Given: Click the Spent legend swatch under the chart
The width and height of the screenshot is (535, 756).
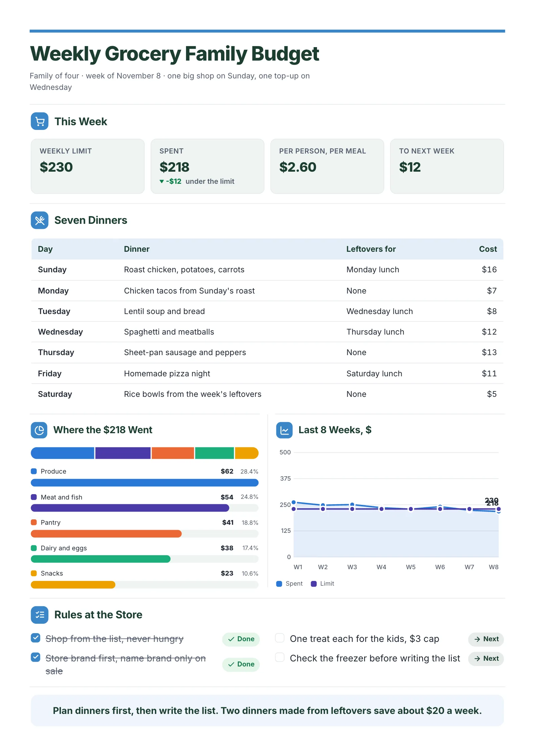Looking at the screenshot, I should pyautogui.click(x=279, y=584).
